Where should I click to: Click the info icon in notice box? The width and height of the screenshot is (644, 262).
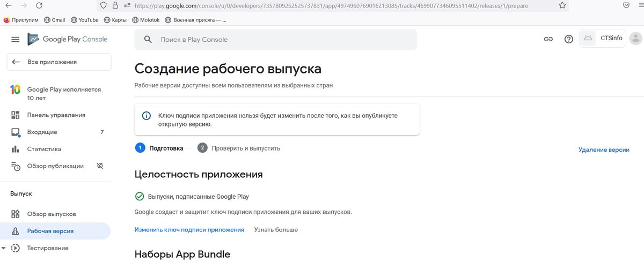coord(146,116)
